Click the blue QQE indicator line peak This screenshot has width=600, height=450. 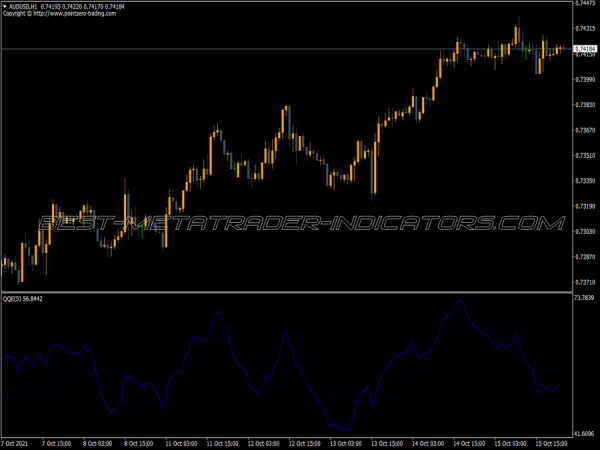(x=460, y=301)
